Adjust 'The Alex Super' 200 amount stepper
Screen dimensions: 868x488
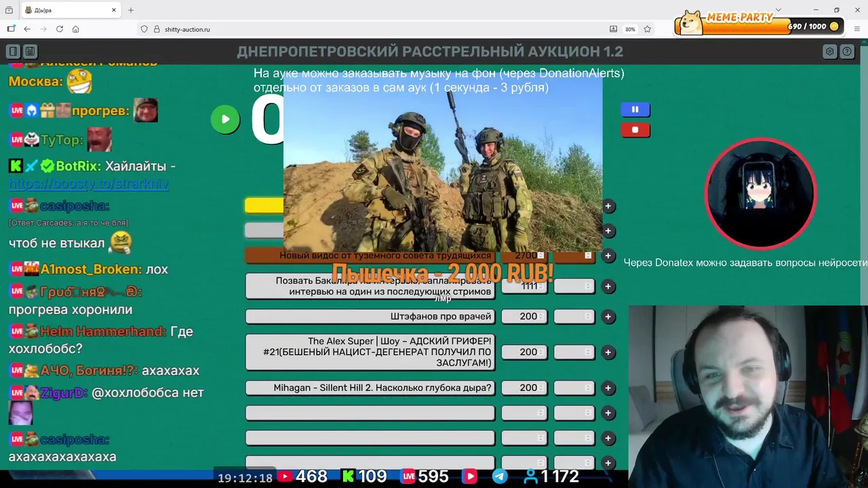pos(540,352)
